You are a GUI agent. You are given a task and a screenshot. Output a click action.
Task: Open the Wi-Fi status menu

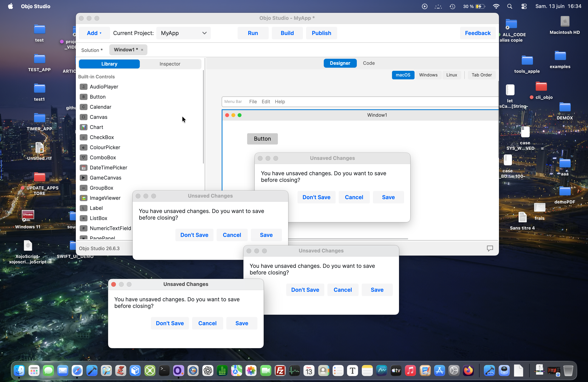pyautogui.click(x=496, y=6)
